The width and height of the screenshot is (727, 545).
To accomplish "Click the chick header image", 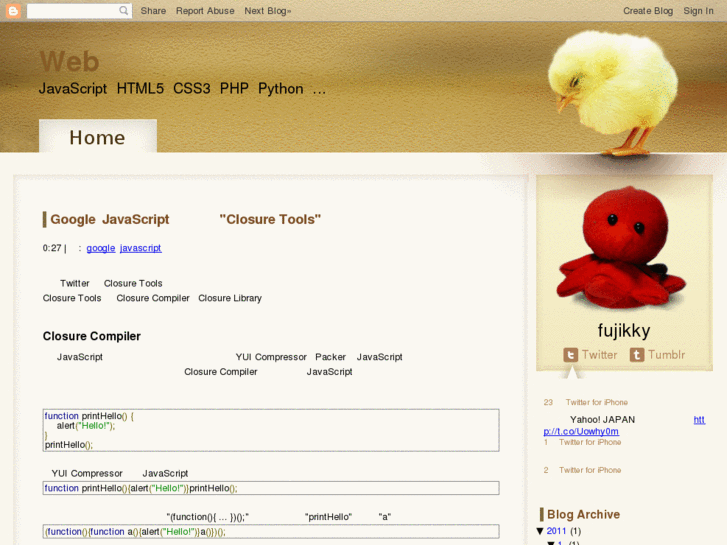I will click(x=612, y=92).
